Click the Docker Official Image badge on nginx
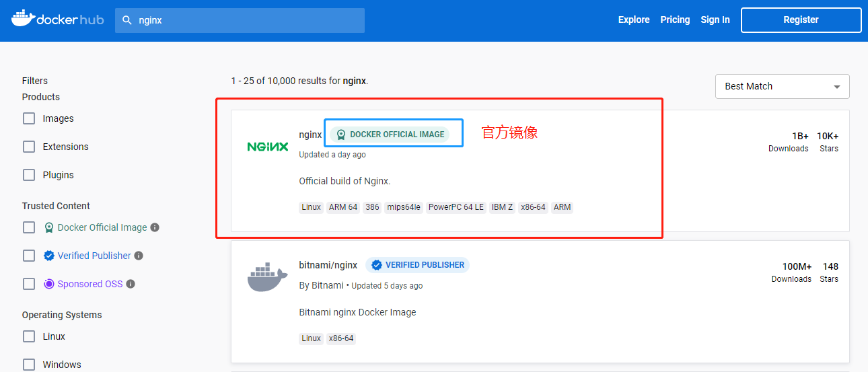This screenshot has height=372, width=868. click(390, 135)
